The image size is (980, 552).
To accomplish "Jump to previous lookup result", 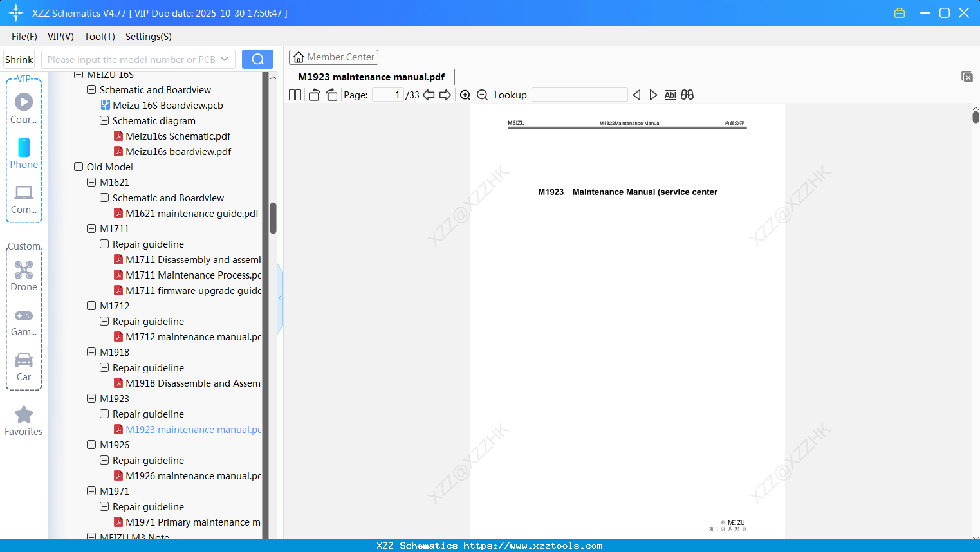I will point(636,95).
